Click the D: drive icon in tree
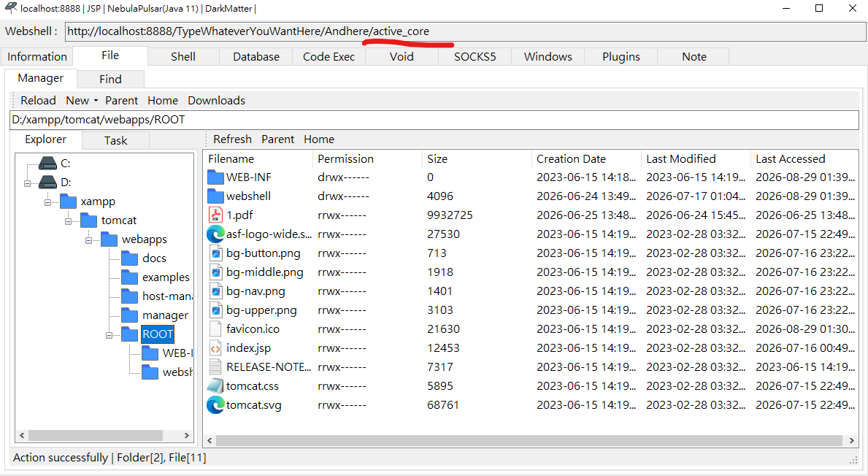 (48, 182)
